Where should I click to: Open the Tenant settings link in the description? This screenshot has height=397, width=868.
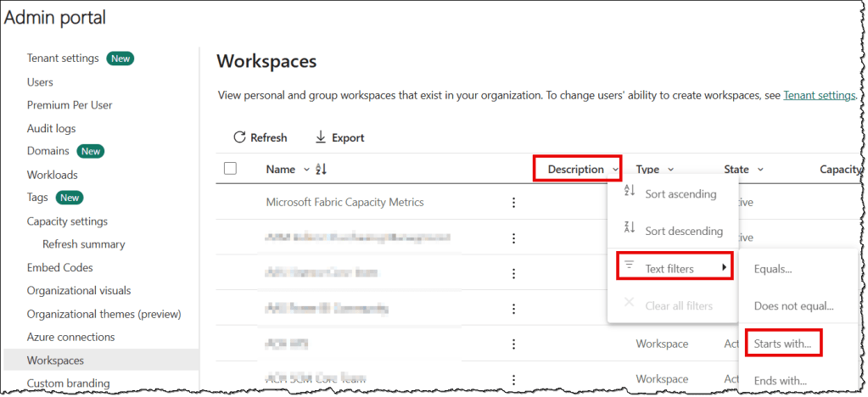(x=819, y=96)
